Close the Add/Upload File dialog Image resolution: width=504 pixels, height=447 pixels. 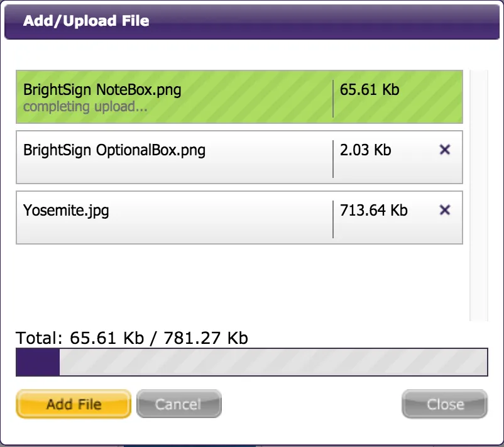click(x=445, y=404)
